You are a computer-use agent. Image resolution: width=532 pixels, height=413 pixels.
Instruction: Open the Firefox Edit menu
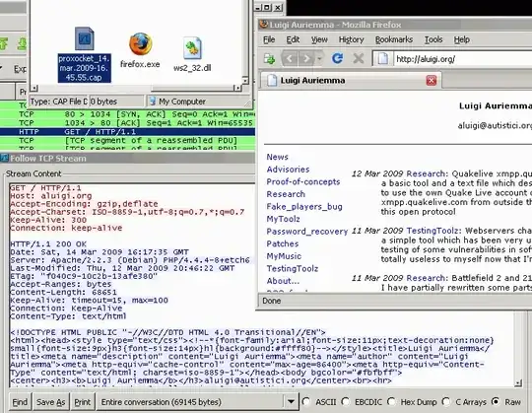[293, 39]
